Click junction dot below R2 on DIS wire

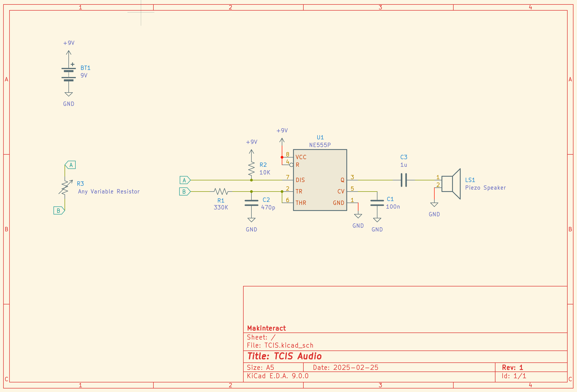(x=252, y=180)
